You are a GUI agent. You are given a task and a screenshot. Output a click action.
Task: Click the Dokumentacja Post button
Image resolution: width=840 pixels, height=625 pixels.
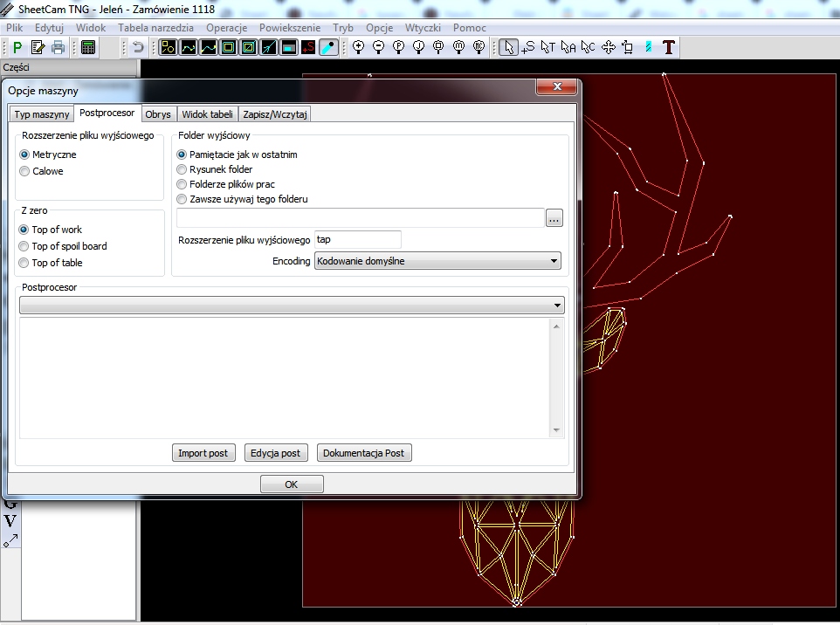364,453
